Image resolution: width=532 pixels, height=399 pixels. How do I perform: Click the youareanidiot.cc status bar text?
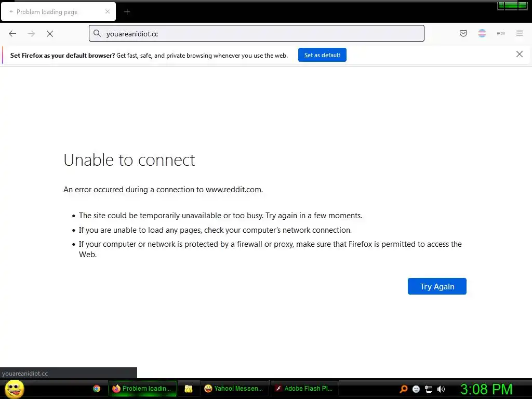point(25,373)
